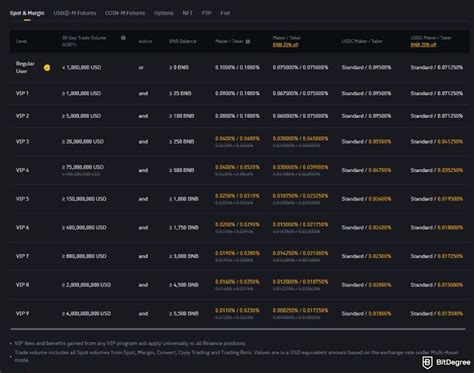This screenshot has height=373, width=474.
Task: Select the VIP 6 level label
Action: click(x=22, y=228)
